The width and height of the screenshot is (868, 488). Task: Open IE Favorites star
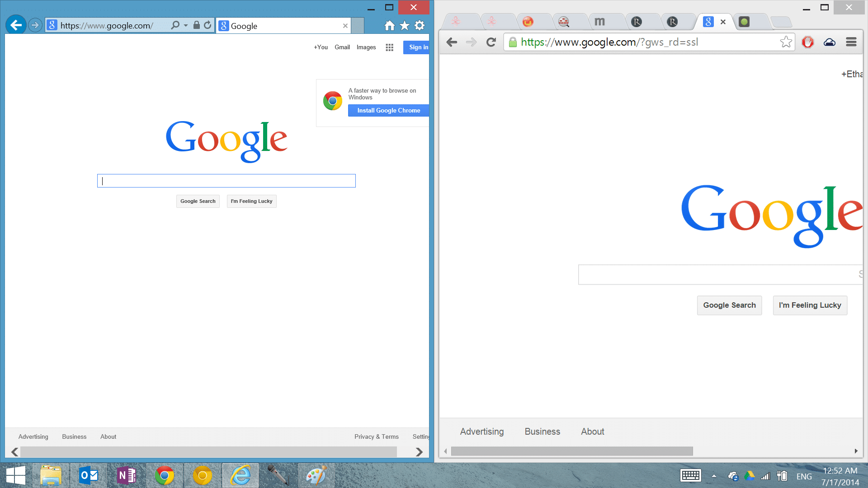click(x=405, y=25)
